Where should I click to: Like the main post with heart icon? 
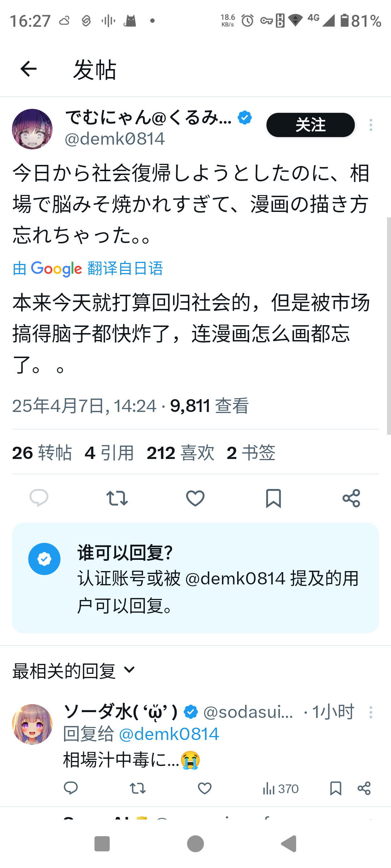[x=195, y=498]
